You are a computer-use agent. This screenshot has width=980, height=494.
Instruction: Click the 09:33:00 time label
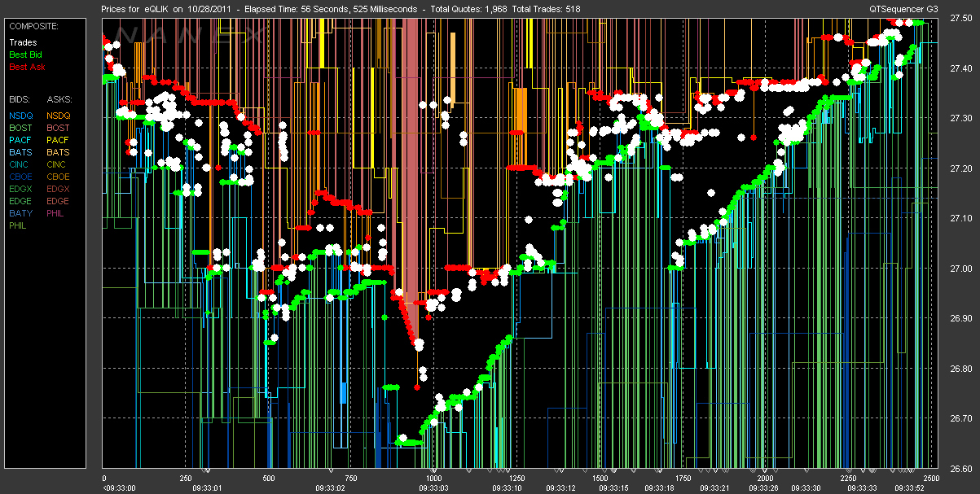pos(120,487)
